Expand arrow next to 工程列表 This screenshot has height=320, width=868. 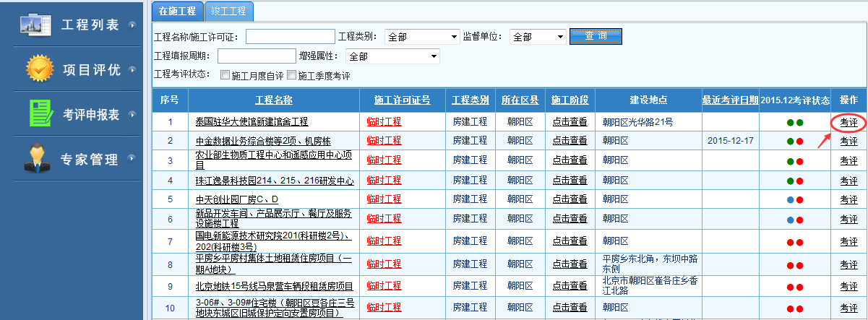[x=132, y=25]
